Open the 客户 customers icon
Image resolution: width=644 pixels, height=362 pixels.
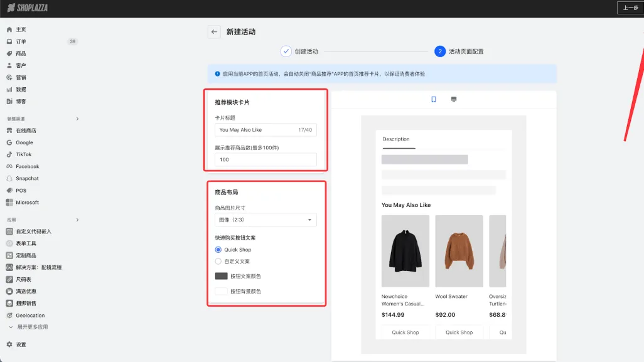pyautogui.click(x=9, y=65)
